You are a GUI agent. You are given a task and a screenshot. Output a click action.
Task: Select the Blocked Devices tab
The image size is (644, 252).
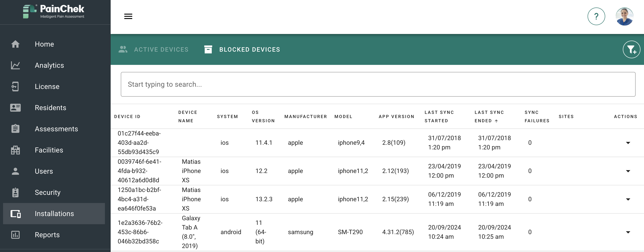click(x=242, y=50)
